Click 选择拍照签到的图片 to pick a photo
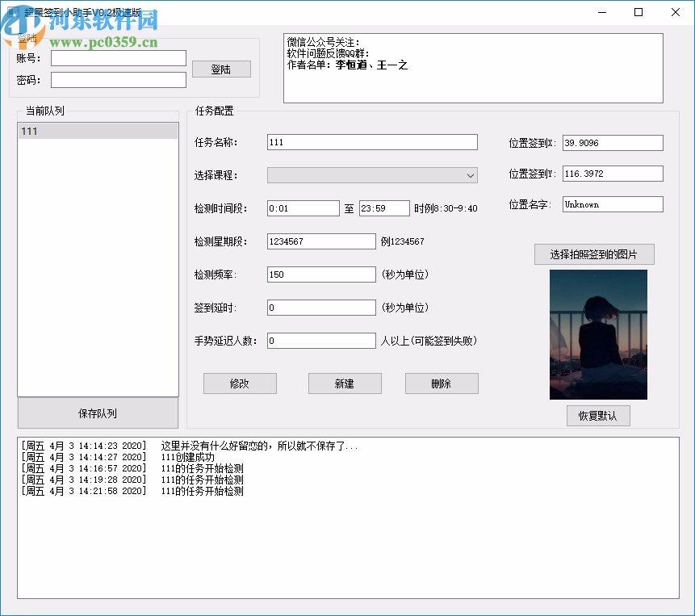Image resolution: width=695 pixels, height=616 pixels. click(594, 254)
